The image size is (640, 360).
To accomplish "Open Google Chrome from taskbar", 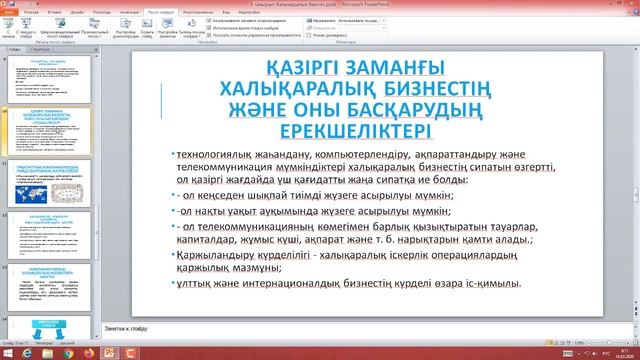I will click(x=68, y=353).
